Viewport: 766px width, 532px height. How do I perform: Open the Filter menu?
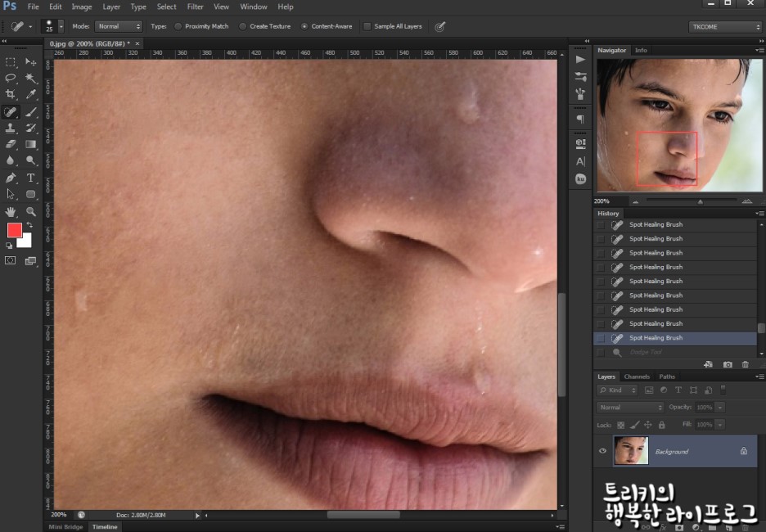[x=195, y=7]
